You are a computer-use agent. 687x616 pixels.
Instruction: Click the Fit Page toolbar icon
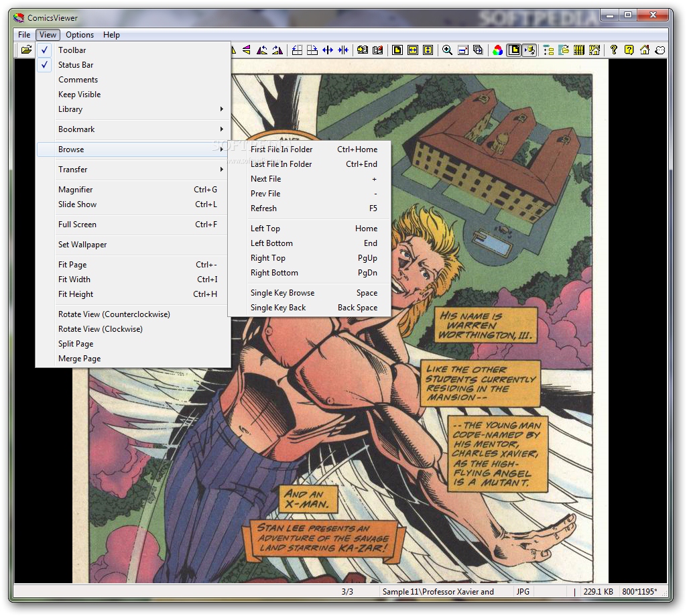397,50
